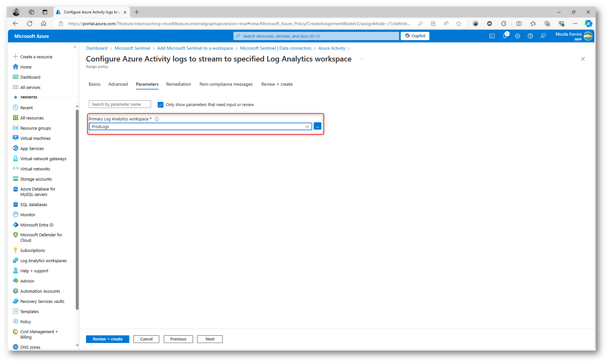Open Subscriptions key icon
The width and height of the screenshot is (609, 364).
click(x=15, y=250)
